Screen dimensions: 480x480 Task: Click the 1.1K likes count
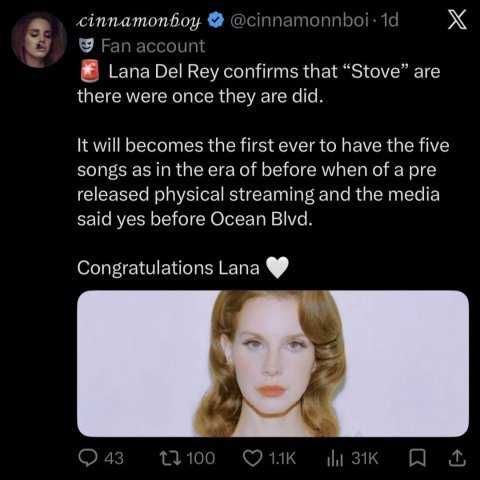282,458
